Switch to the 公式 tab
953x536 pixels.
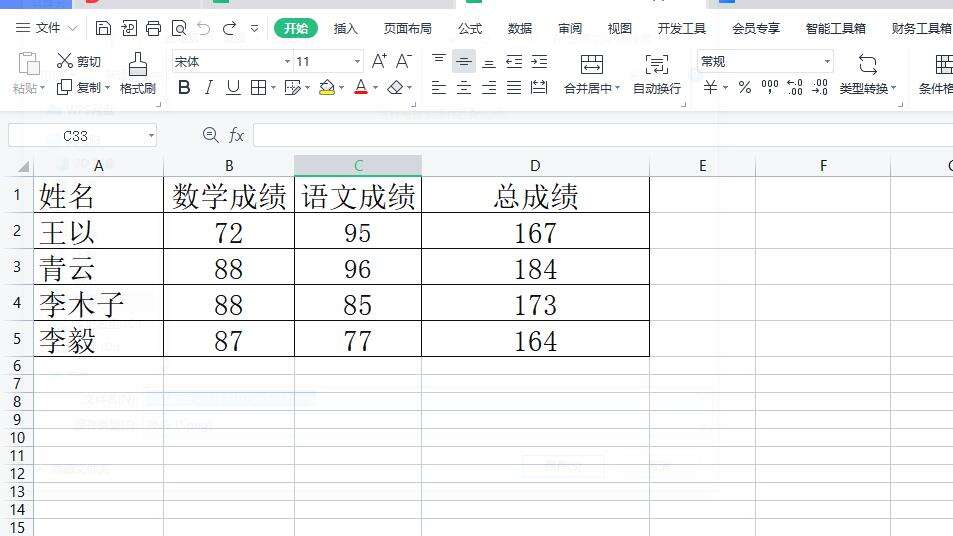click(470, 29)
